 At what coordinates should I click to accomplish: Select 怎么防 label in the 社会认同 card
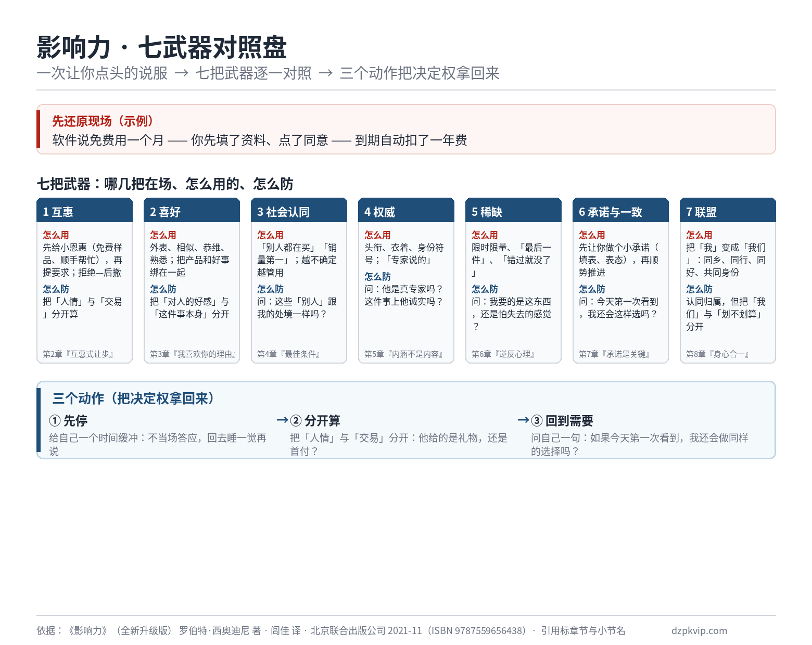[270, 289]
